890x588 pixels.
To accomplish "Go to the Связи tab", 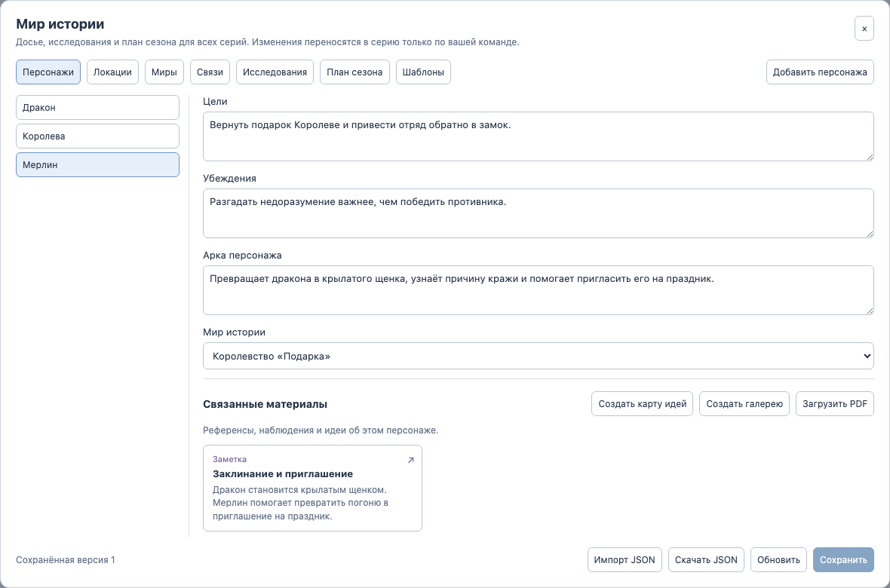I will pos(210,72).
